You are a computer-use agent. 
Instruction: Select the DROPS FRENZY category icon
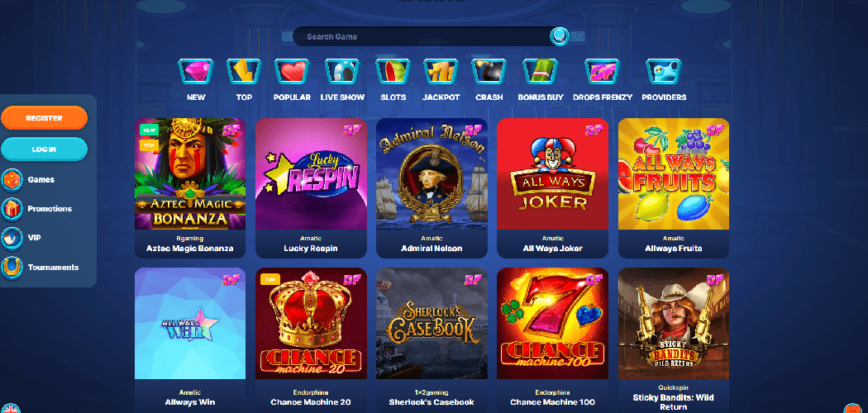pos(603,72)
